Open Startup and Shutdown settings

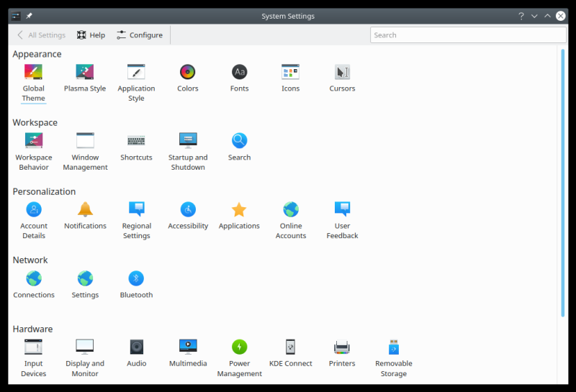(x=188, y=151)
